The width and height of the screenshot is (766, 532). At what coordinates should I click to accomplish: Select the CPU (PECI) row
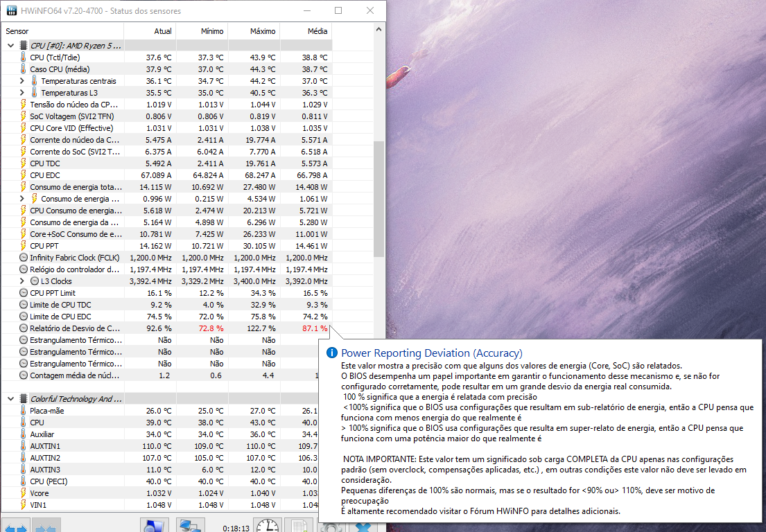(x=160, y=481)
